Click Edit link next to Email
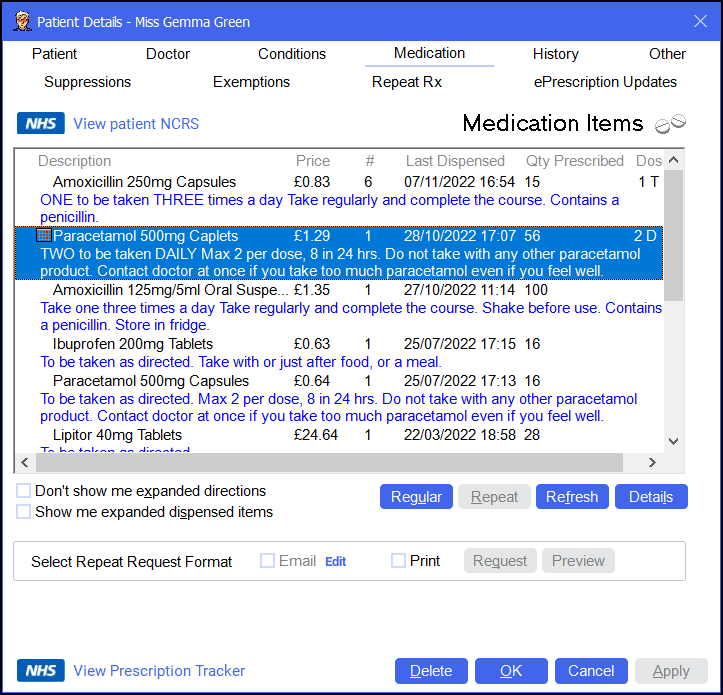723x695 pixels. click(x=335, y=562)
